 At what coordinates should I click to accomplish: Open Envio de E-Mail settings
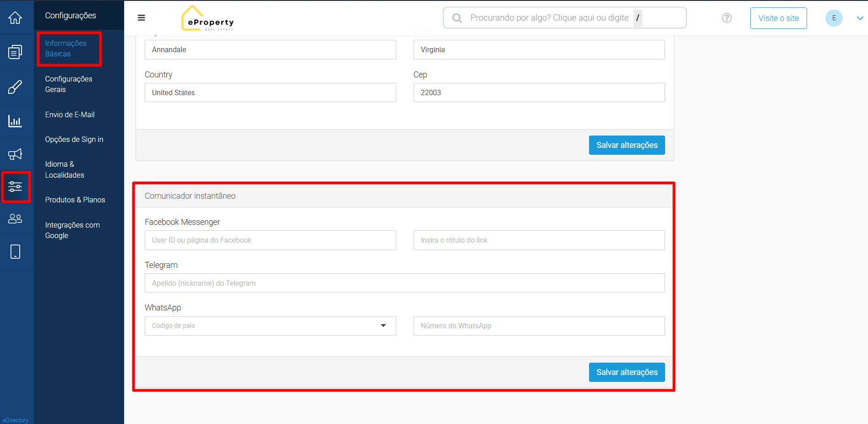point(70,114)
